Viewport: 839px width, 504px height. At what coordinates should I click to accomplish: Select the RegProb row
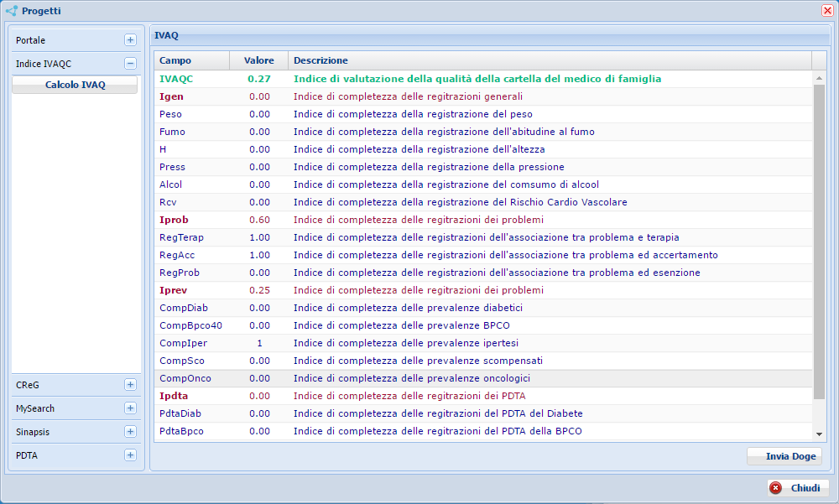[x=483, y=273]
